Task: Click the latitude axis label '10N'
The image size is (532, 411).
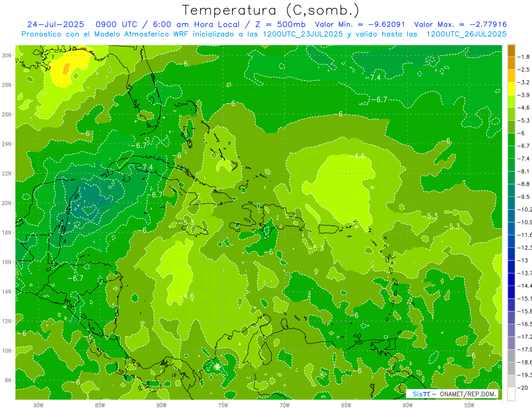Action: [x=7, y=351]
